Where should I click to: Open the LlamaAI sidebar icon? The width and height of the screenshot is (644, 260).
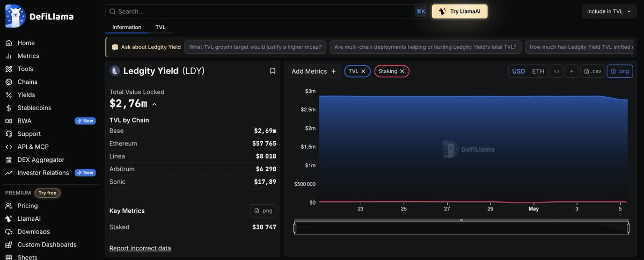click(9, 219)
